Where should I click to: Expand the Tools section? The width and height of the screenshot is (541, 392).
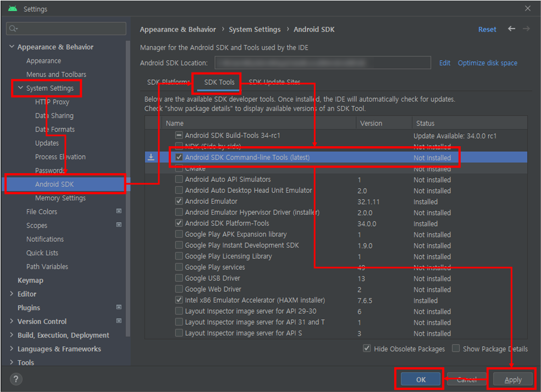point(12,362)
